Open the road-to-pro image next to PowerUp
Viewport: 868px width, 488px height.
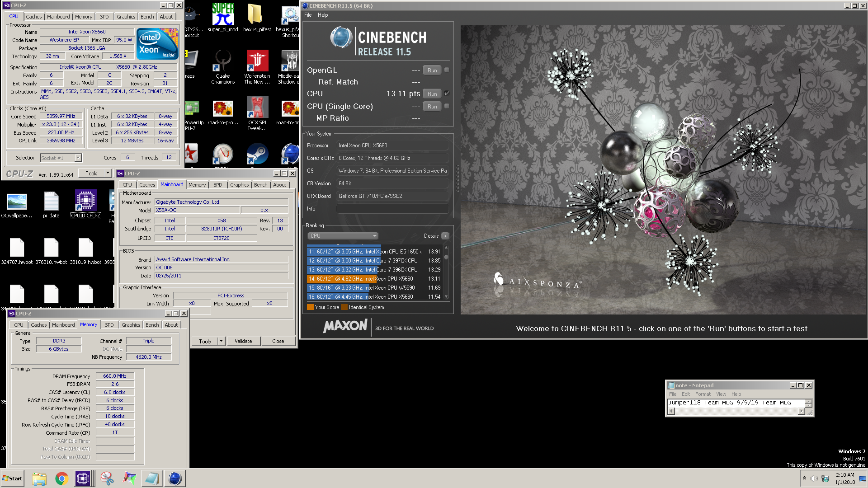point(223,113)
